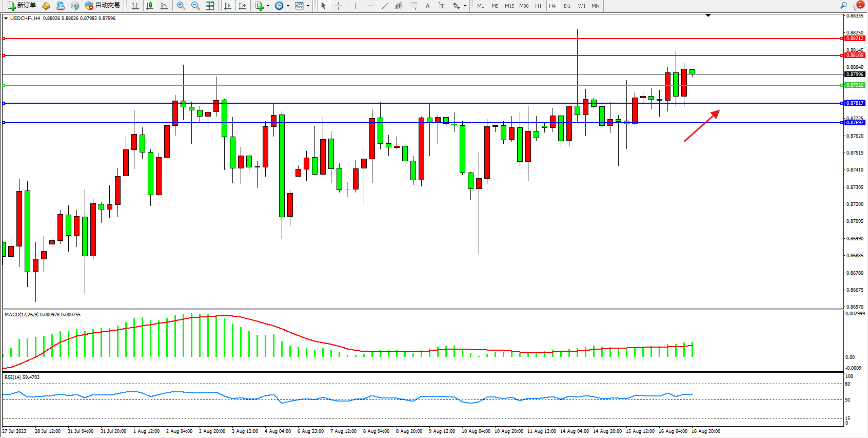The height and width of the screenshot is (438, 868).
Task: Switch chart to candlestick mode
Action: (x=150, y=6)
